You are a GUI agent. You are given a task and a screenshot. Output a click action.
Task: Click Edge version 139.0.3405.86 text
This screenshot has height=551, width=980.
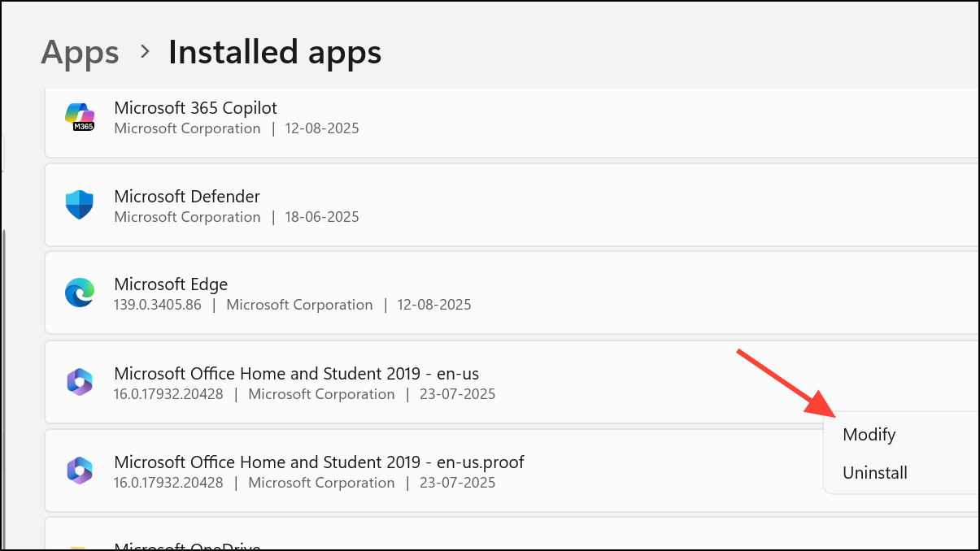coord(158,306)
